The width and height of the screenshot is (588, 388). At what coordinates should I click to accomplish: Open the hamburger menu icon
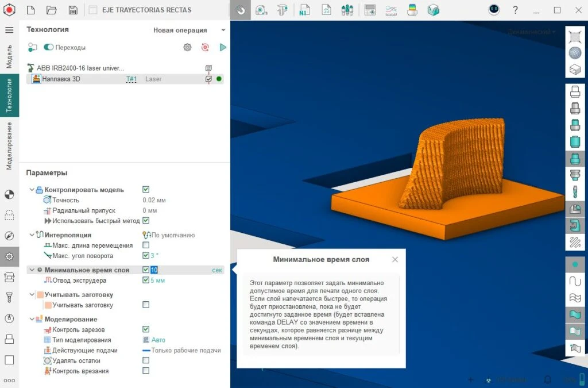click(9, 30)
